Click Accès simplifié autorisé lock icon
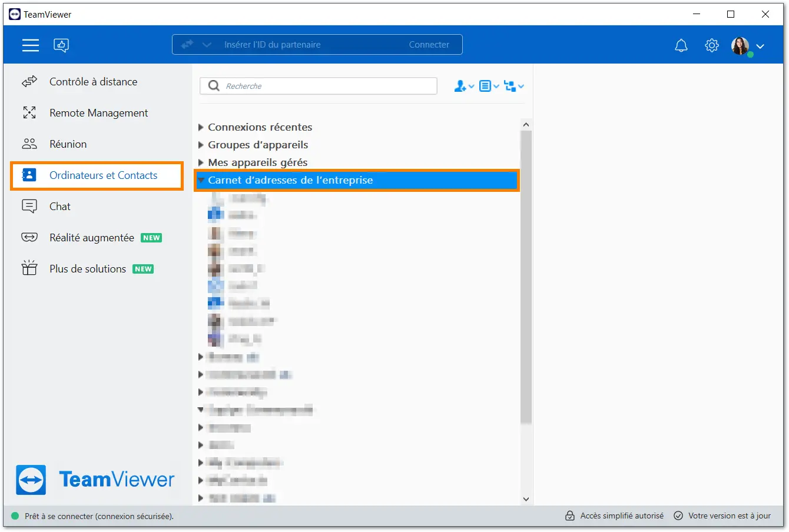 point(570,516)
